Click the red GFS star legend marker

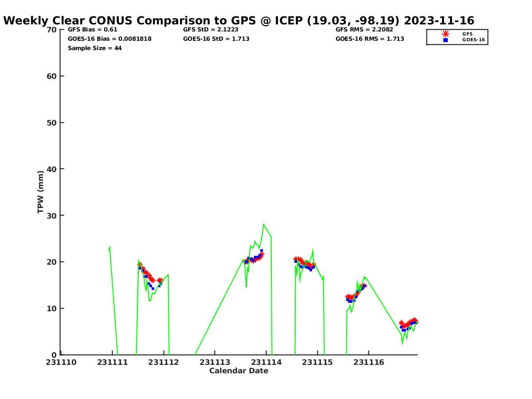click(x=446, y=34)
